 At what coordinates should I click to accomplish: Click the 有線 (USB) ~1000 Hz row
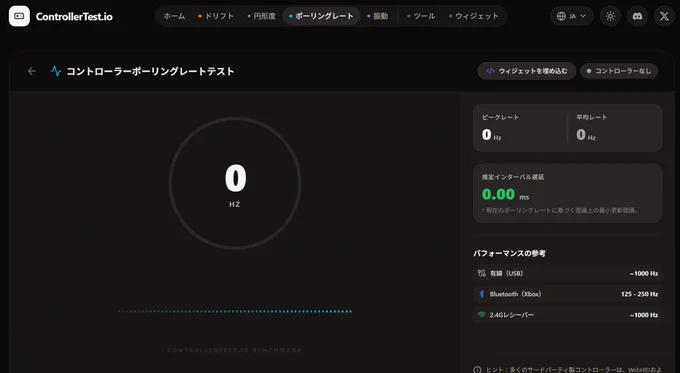pos(567,273)
